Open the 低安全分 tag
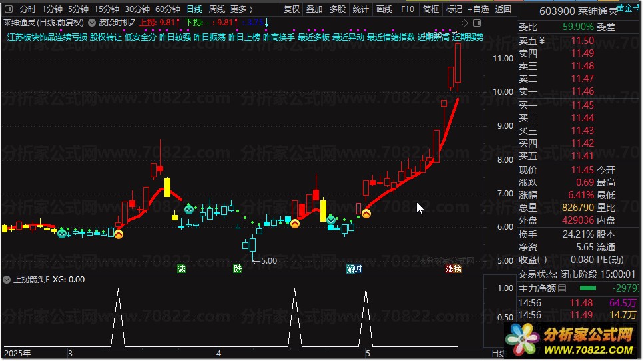 click(x=140, y=37)
